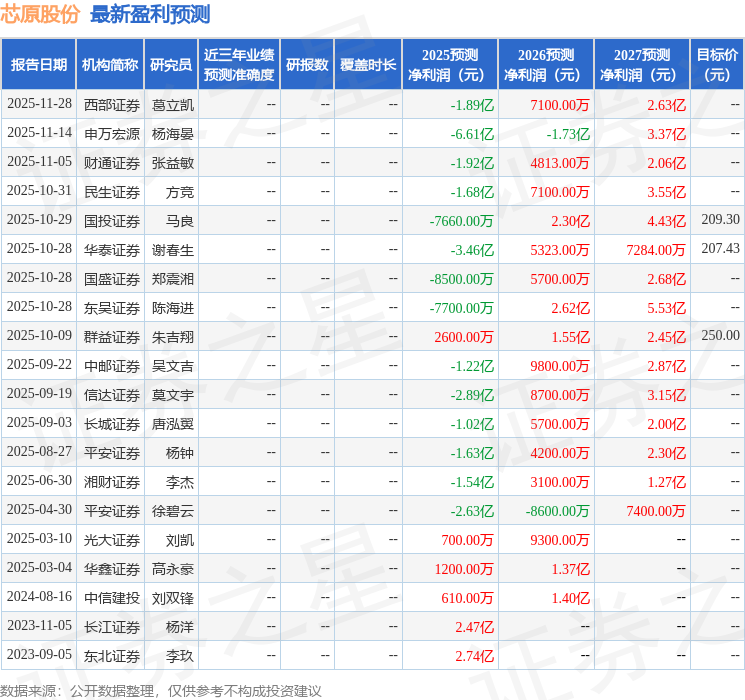The height and width of the screenshot is (700, 745).
Task: Click the 207.43 target price value
Action: tap(720, 248)
